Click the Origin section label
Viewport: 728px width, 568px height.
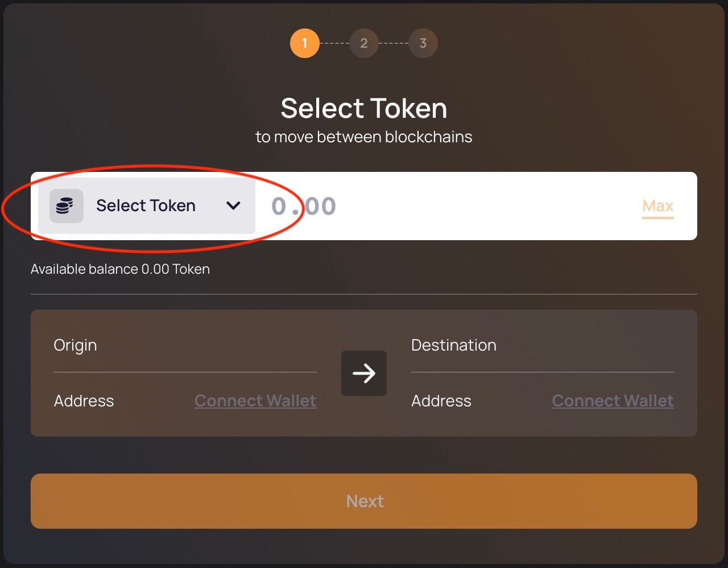coord(75,345)
